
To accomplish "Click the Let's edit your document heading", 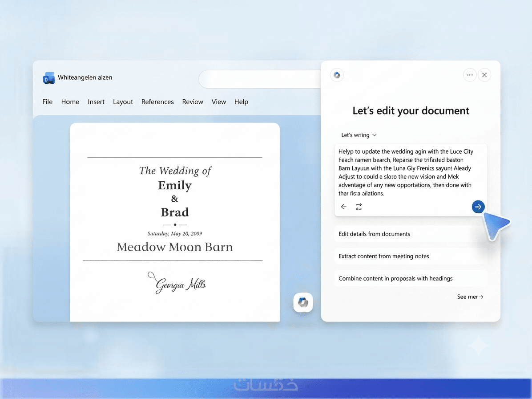I will (411, 111).
